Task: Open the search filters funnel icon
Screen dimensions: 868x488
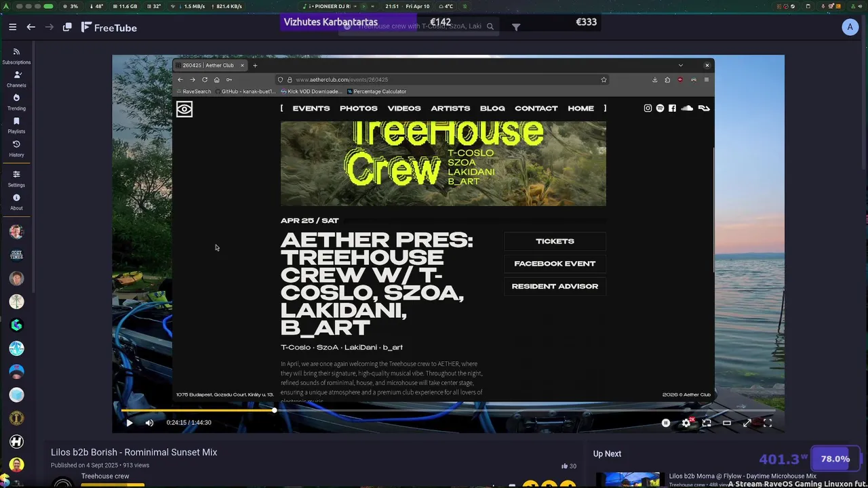Action: click(x=516, y=27)
